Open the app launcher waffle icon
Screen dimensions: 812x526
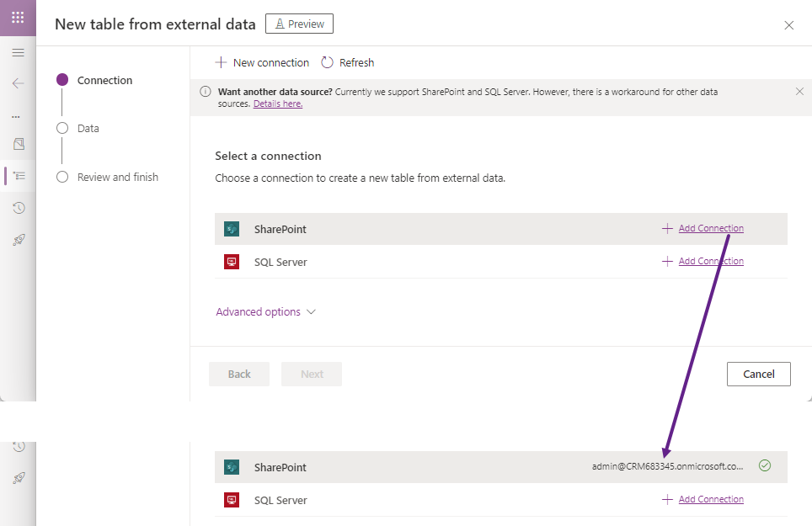pyautogui.click(x=18, y=18)
